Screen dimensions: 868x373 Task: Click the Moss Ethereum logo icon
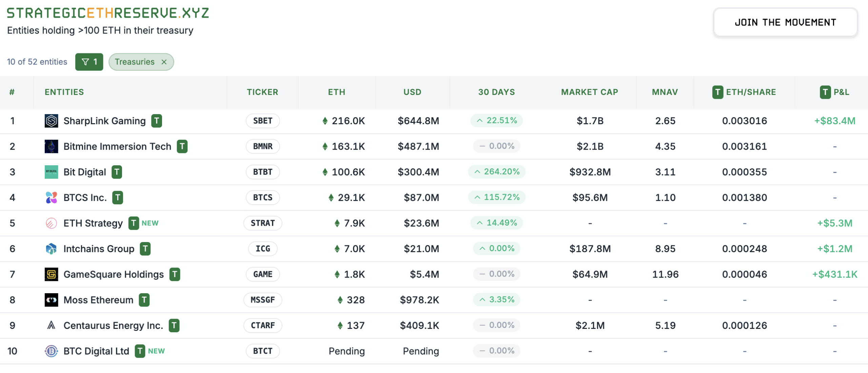pyautogui.click(x=51, y=300)
